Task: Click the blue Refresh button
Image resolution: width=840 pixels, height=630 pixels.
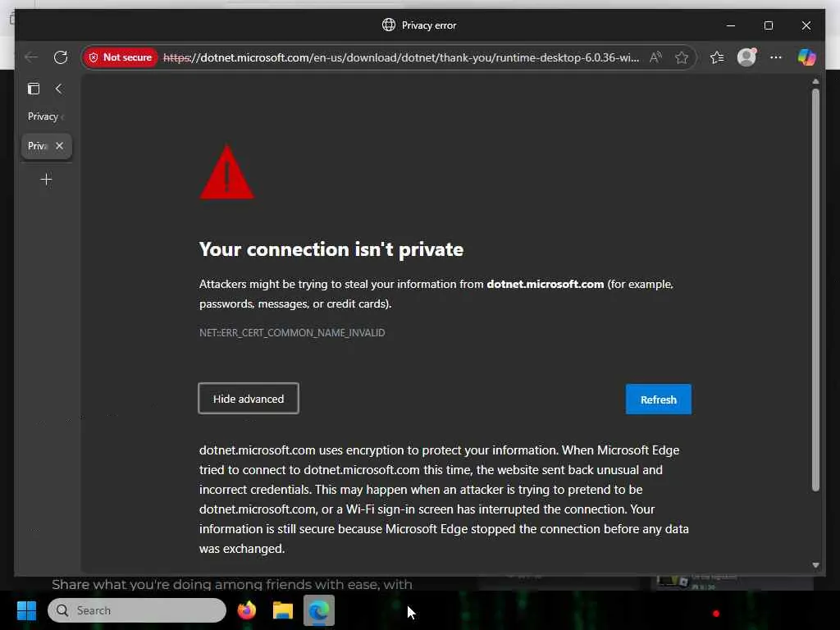Action: 659,399
